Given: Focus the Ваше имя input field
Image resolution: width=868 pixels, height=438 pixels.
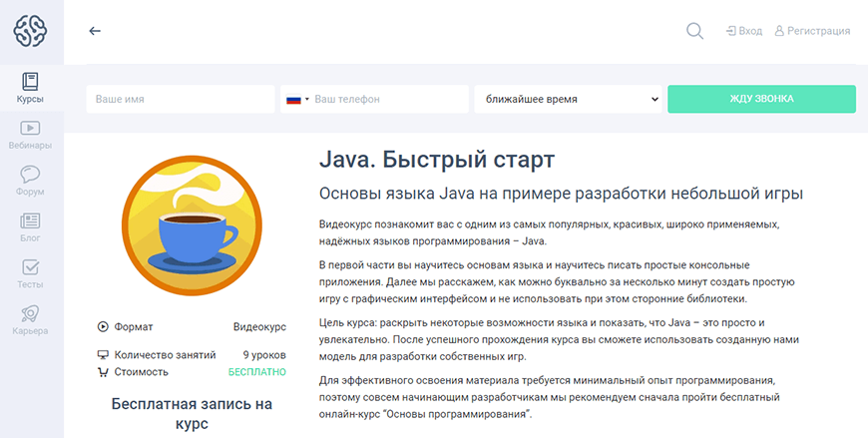Looking at the screenshot, I should 181,100.
